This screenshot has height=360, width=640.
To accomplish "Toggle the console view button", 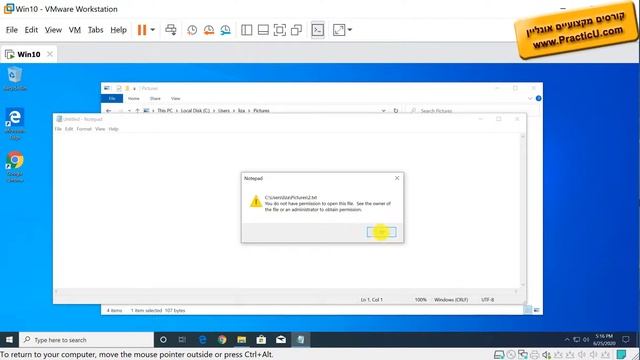I will [318, 30].
